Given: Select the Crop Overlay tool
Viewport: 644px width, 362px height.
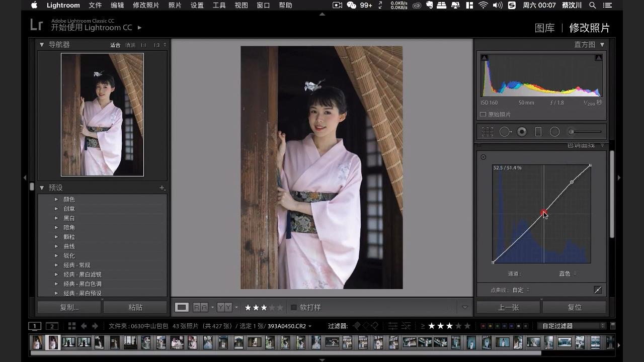Looking at the screenshot, I should 487,132.
